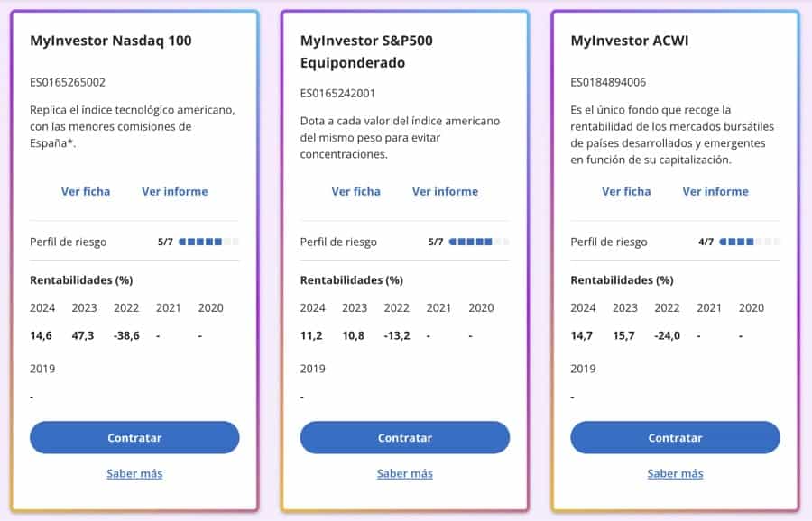Click Contratar for MyInvestor ACWI
This screenshot has height=521, width=812.
point(675,438)
